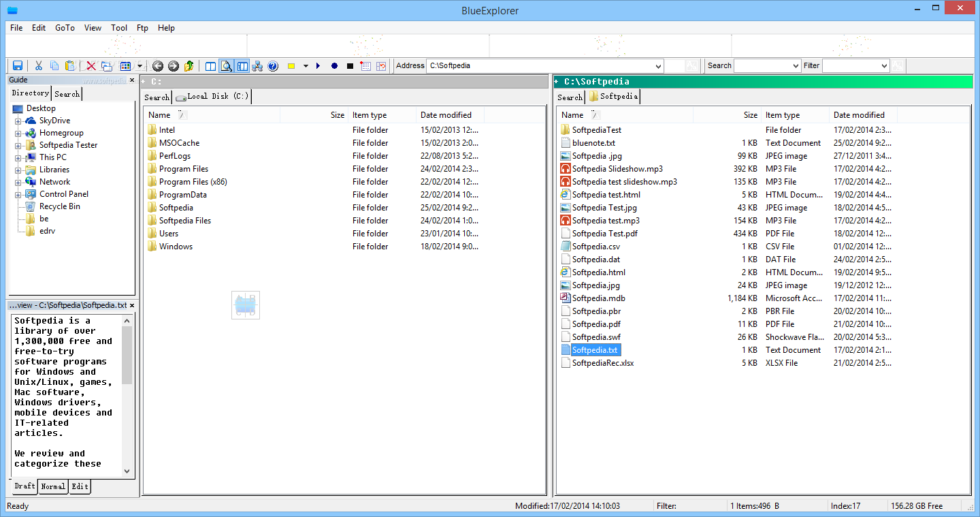Click the toolbar icon right of Delete

click(x=107, y=66)
